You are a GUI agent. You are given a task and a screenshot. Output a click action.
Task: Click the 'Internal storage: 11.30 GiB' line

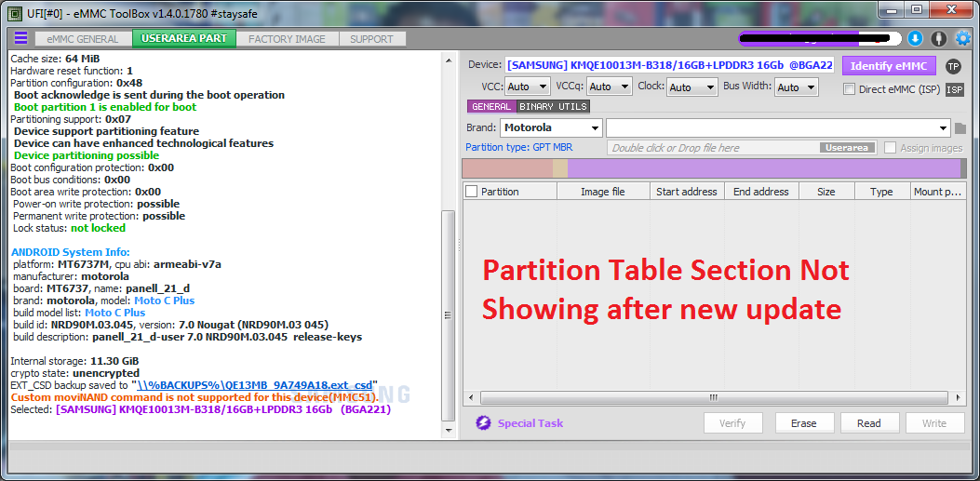pos(74,361)
